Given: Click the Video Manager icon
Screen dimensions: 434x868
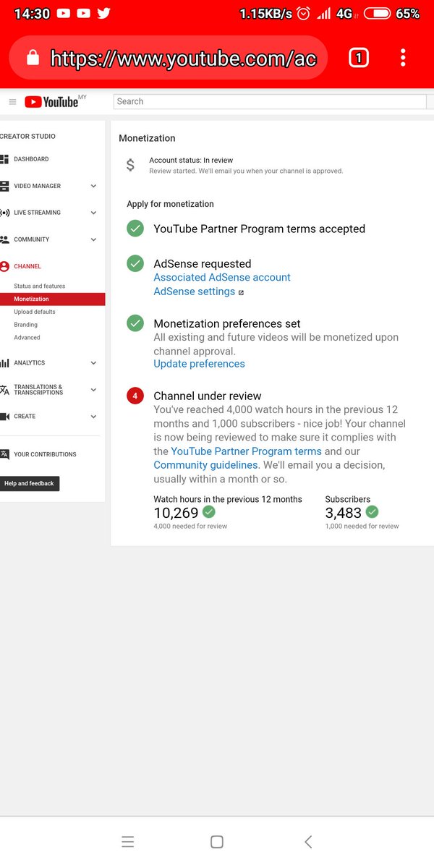Looking at the screenshot, I should (x=4, y=186).
